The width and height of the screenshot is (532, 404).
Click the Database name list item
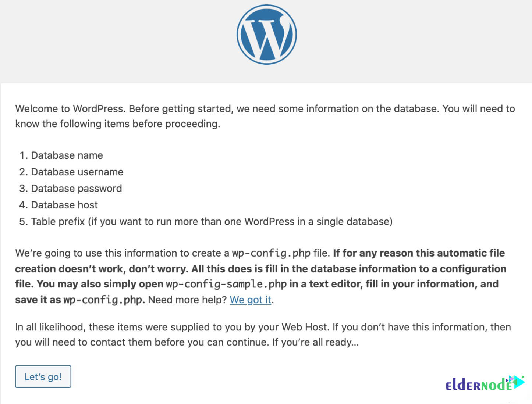click(61, 155)
